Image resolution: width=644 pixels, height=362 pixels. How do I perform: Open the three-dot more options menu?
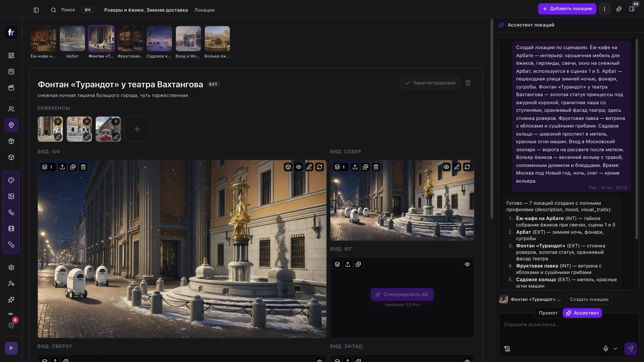point(605,9)
